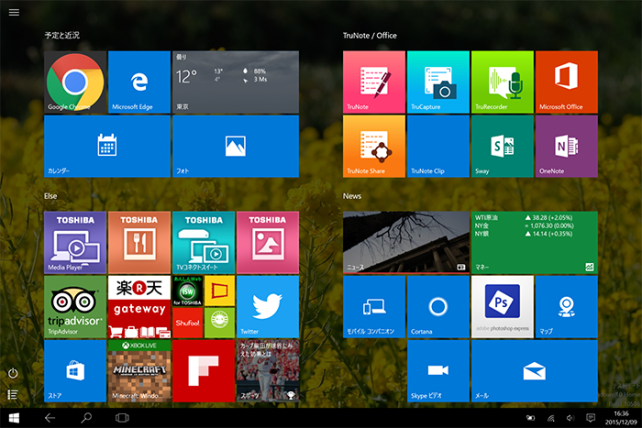Open the volume control in system tray

pyautogui.click(x=570, y=417)
